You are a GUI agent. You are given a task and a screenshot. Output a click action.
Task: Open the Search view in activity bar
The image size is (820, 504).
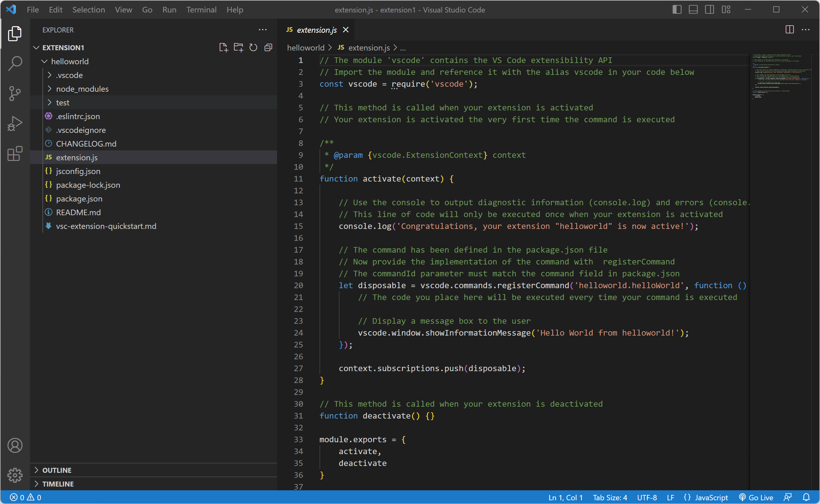point(15,63)
